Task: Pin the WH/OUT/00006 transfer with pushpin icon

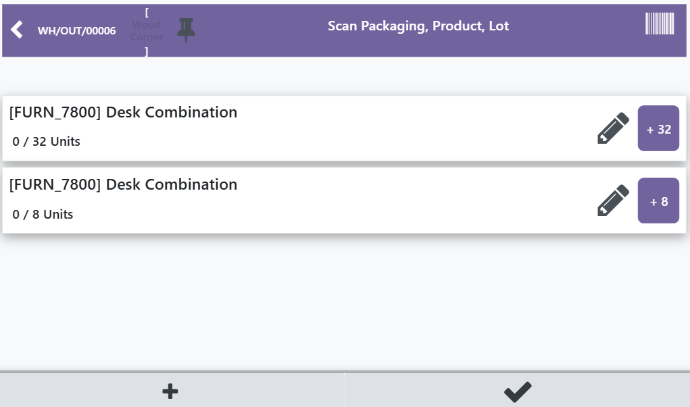Action: pos(184,30)
